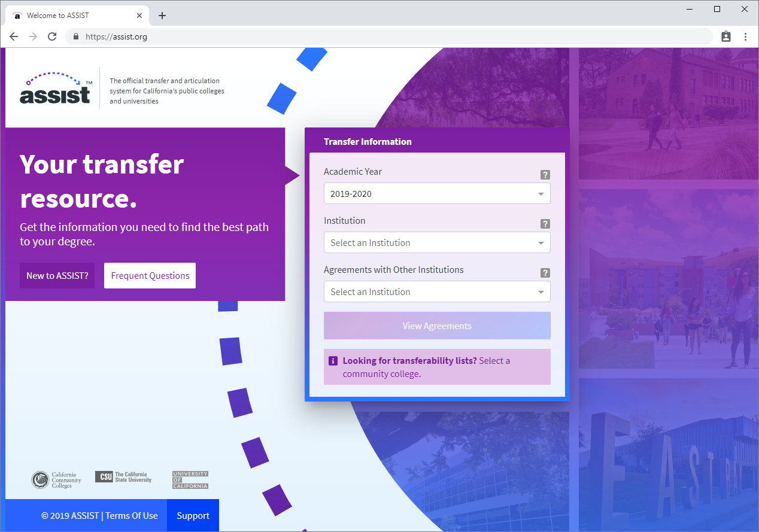Click the California Community Colleges logo
Viewport: 759px width, 532px height.
coord(56,480)
